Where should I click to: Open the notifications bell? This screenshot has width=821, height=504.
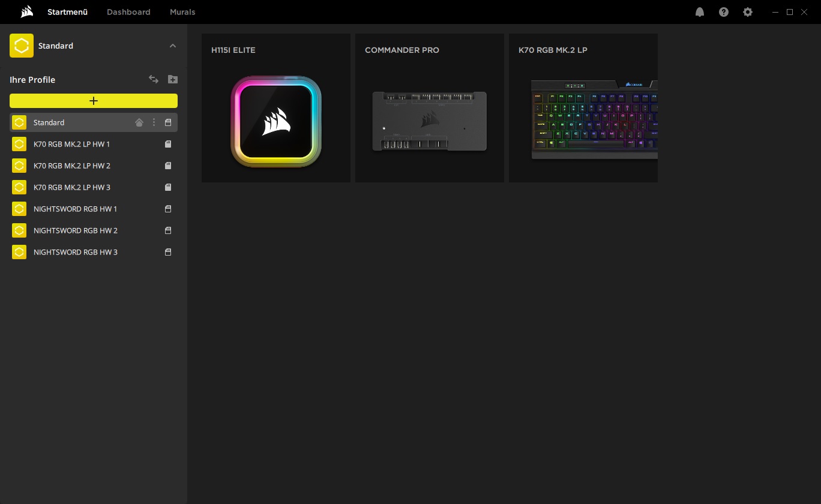tap(700, 12)
